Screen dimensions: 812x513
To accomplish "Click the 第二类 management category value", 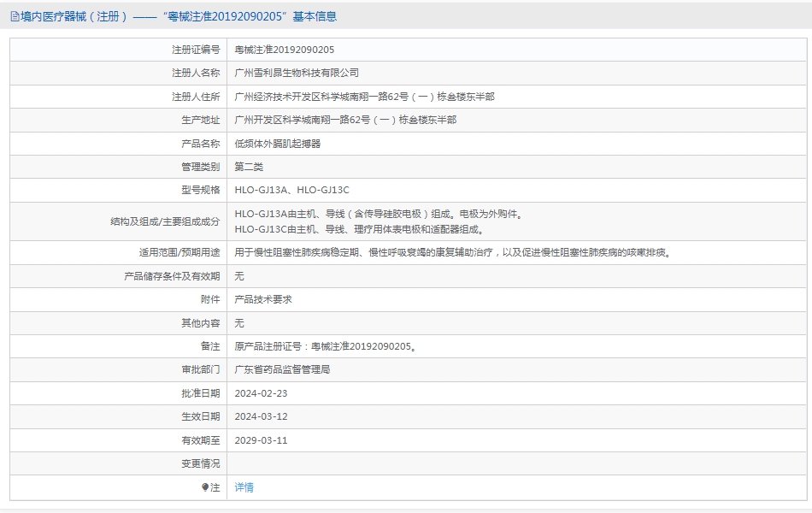I will point(249,167).
